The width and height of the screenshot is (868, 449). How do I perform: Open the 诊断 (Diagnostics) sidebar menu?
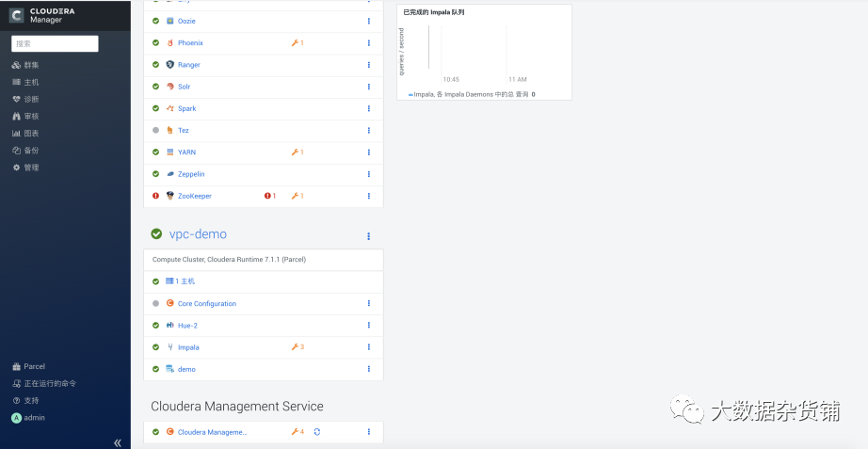[x=25, y=99]
